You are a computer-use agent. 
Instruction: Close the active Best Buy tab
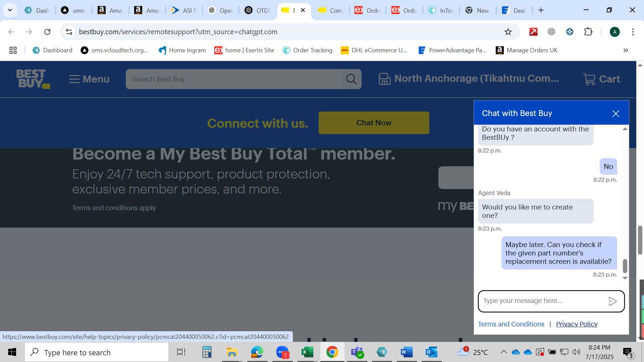(x=303, y=10)
